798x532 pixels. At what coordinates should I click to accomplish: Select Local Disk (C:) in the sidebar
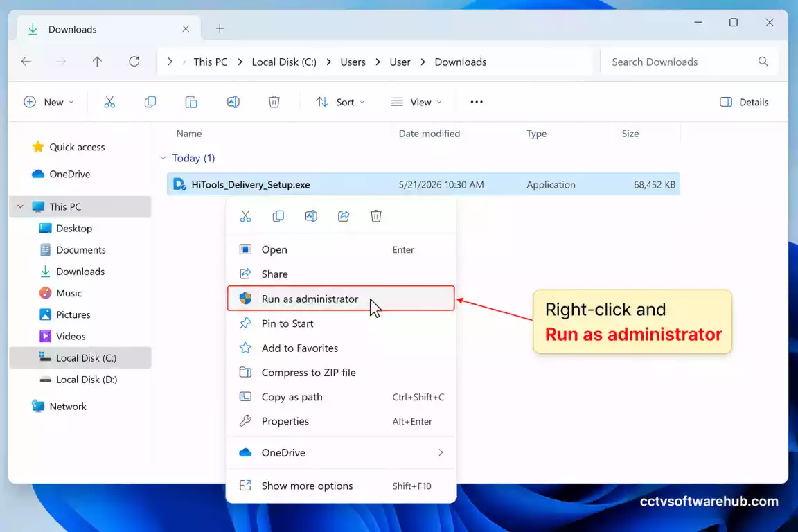[x=80, y=358]
